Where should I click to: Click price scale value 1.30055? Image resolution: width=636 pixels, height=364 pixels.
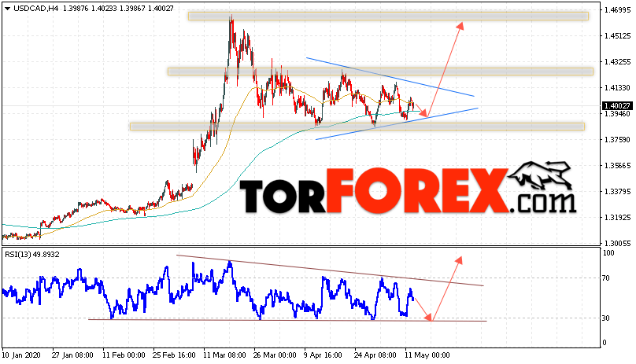[x=617, y=243]
